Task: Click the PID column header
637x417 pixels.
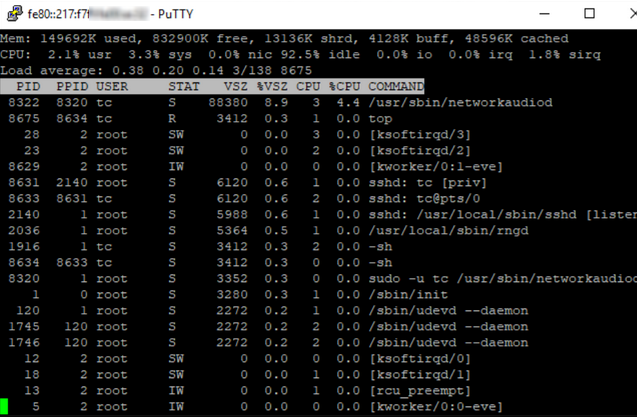Action: 28,86
